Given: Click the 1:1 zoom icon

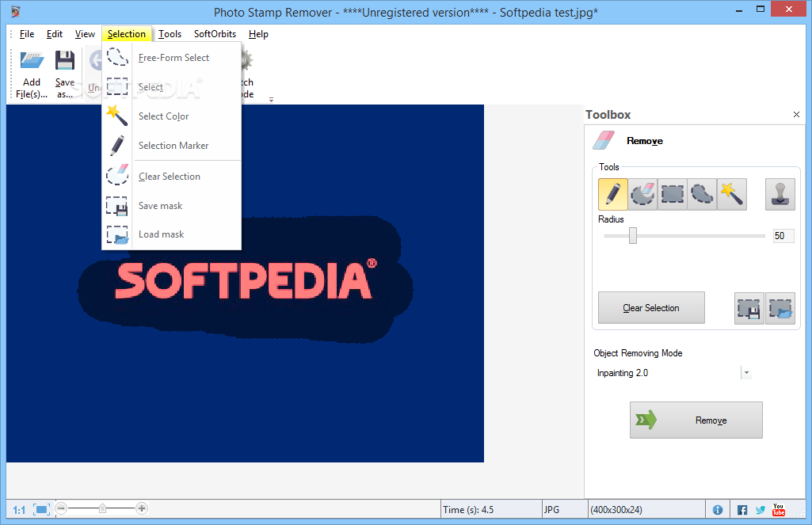Looking at the screenshot, I should 19,510.
